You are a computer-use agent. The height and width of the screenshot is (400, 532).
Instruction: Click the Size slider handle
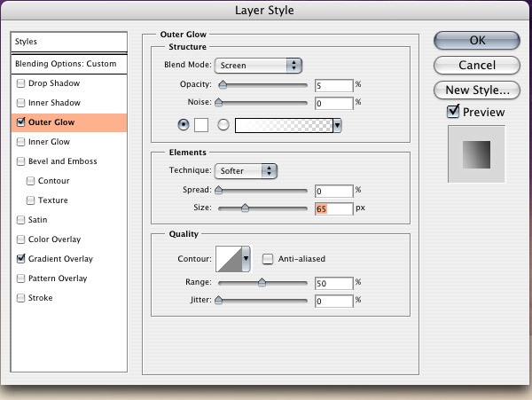[x=245, y=208]
